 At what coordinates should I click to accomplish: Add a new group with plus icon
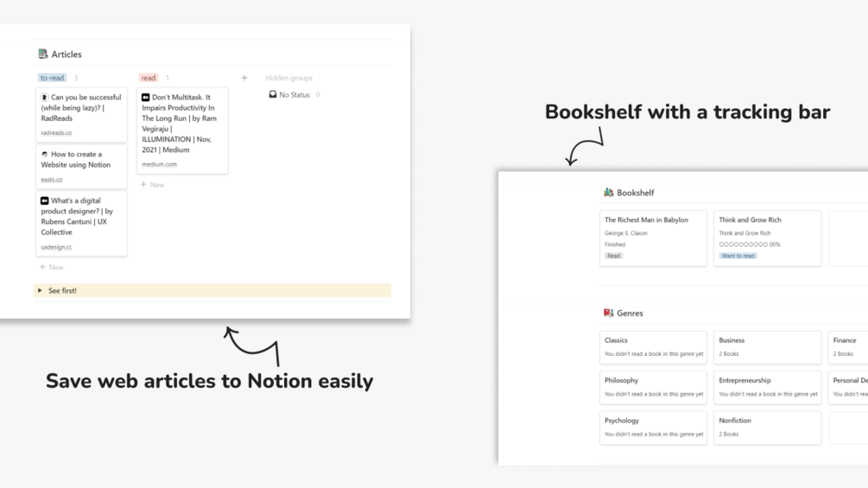pyautogui.click(x=244, y=78)
